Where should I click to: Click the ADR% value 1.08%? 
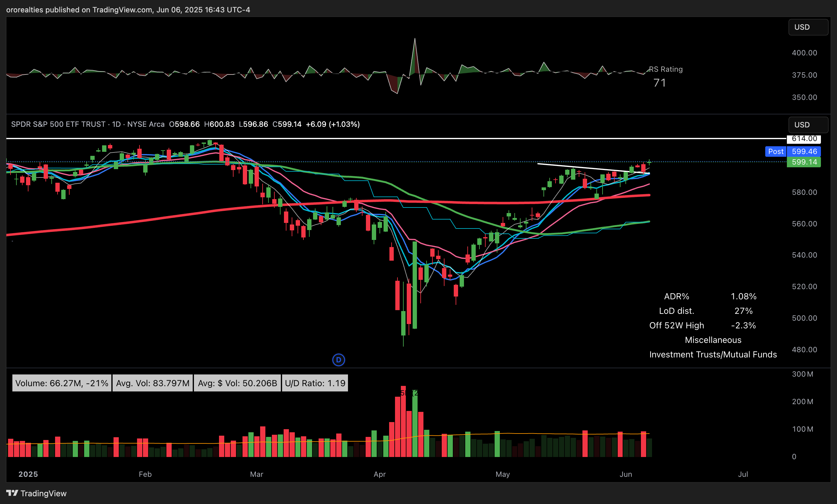743,297
